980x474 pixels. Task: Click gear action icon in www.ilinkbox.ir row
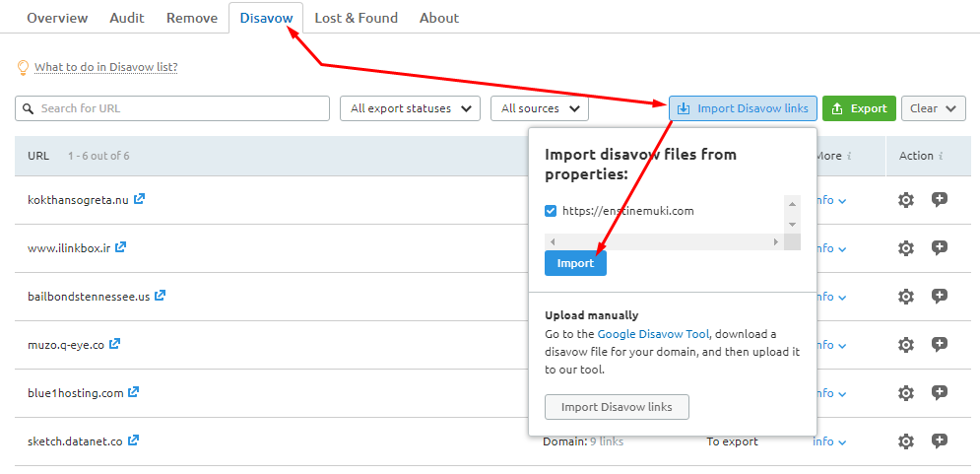tap(905, 248)
